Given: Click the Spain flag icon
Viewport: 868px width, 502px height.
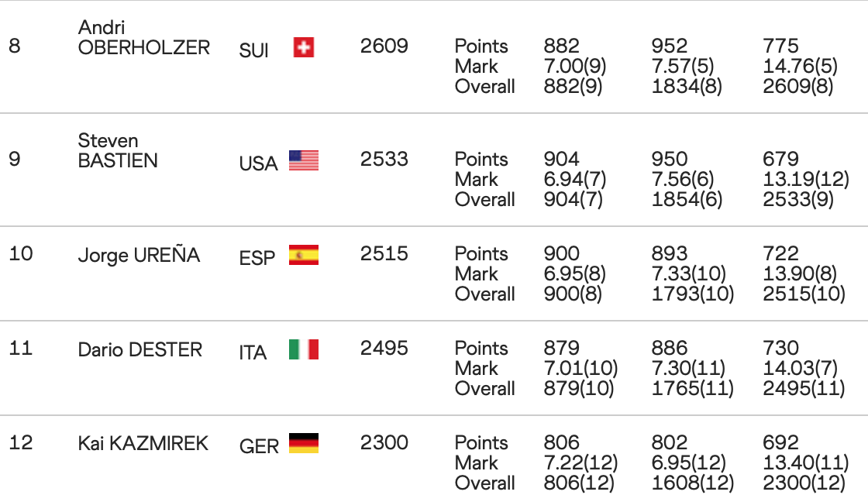Looking at the screenshot, I should pyautogui.click(x=303, y=255).
